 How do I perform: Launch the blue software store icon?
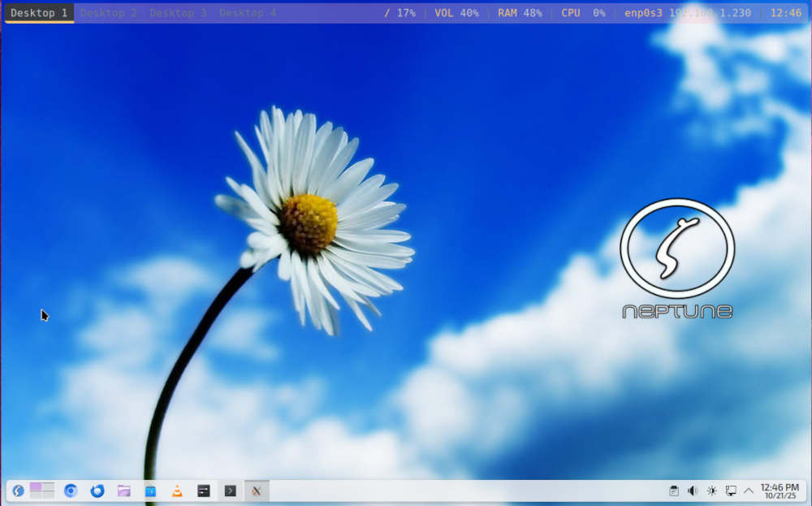click(x=150, y=491)
